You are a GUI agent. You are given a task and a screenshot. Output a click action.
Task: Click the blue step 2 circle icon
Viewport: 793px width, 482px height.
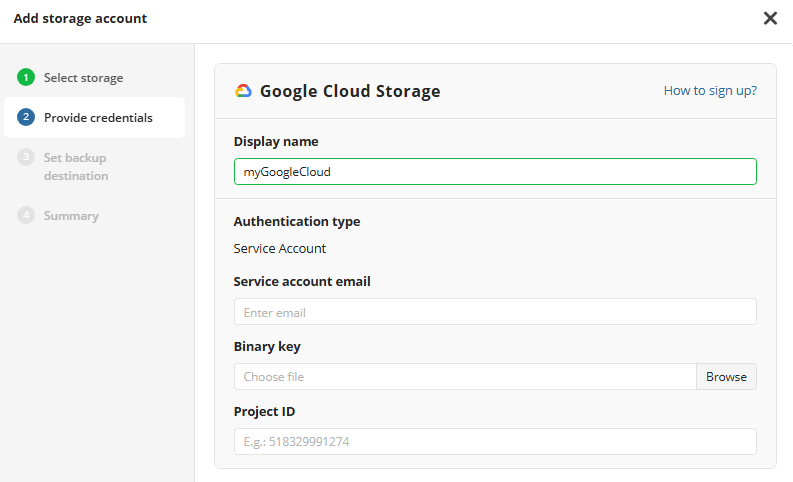(x=26, y=117)
